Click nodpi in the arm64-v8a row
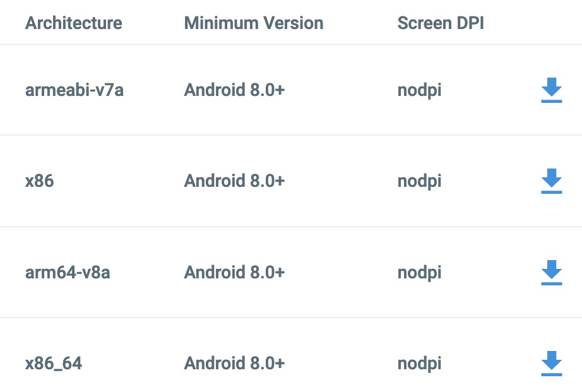The height and width of the screenshot is (392, 582). click(x=419, y=273)
